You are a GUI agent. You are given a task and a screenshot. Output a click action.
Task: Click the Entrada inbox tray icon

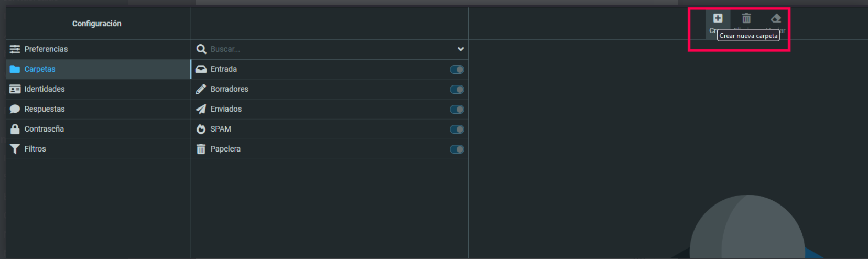point(201,69)
